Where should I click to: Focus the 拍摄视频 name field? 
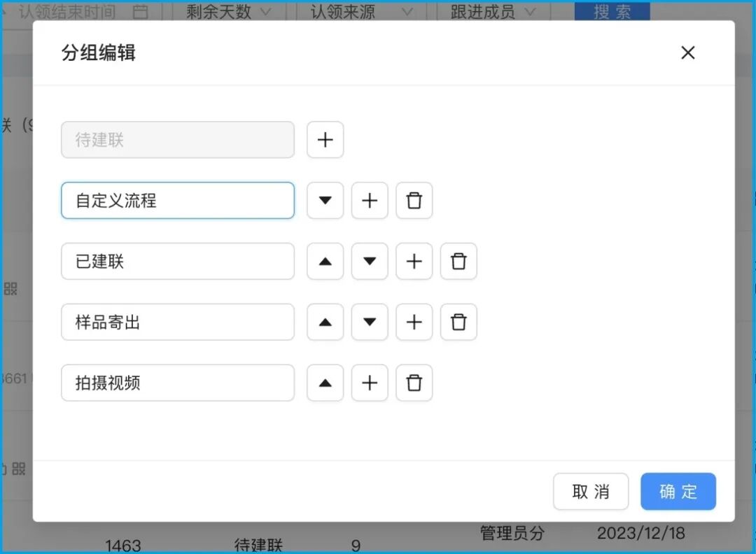(177, 383)
